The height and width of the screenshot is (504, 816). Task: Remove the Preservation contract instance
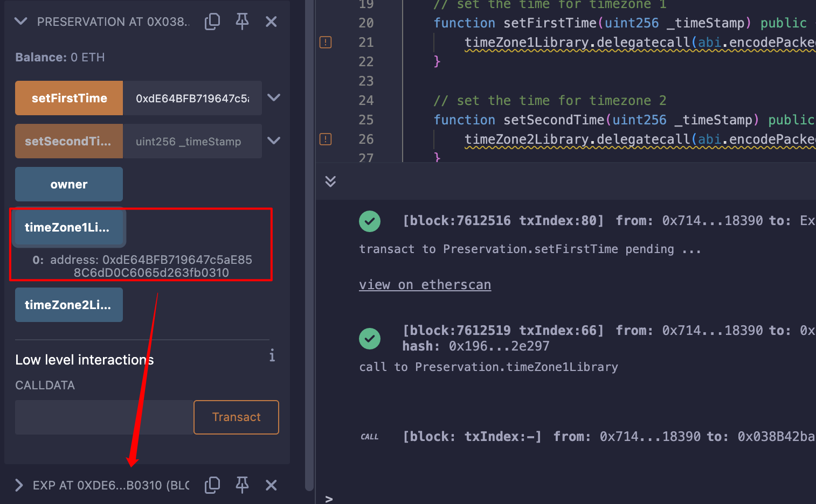tap(271, 22)
